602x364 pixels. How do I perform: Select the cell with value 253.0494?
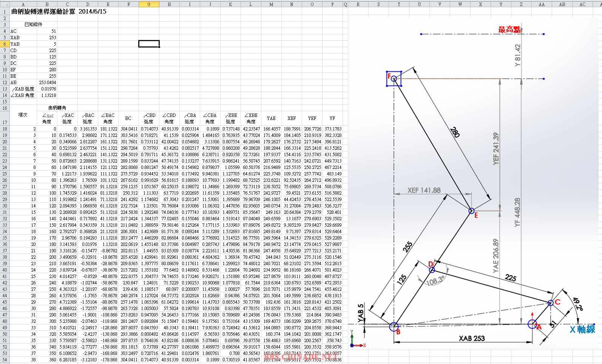(47, 82)
